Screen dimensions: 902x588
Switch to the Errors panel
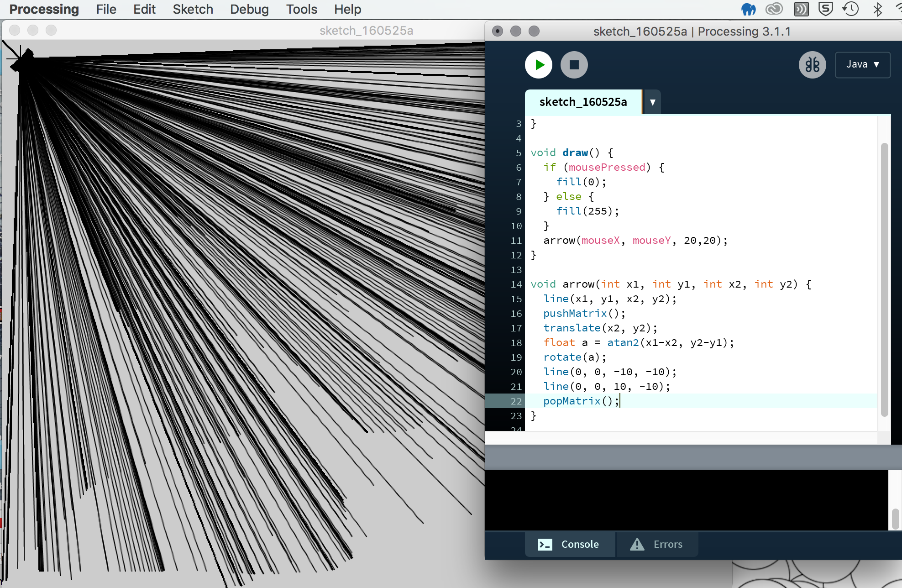click(657, 544)
